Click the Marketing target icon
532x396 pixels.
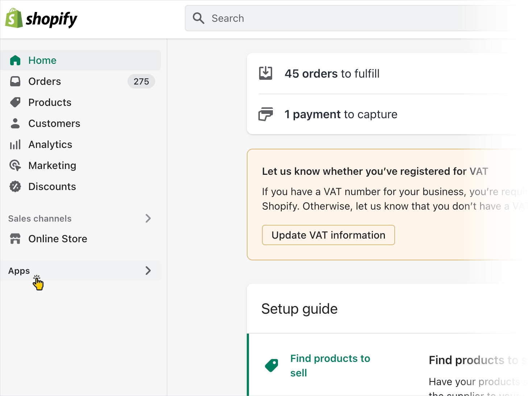pyautogui.click(x=15, y=165)
